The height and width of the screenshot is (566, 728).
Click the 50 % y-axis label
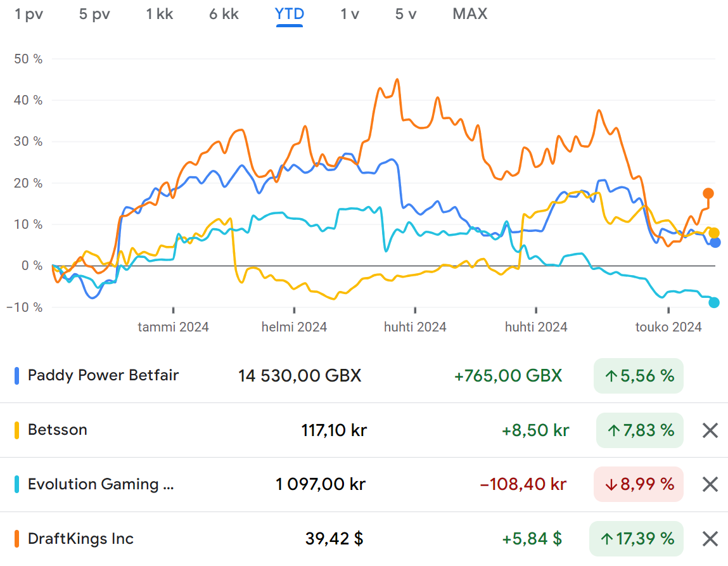(x=28, y=59)
